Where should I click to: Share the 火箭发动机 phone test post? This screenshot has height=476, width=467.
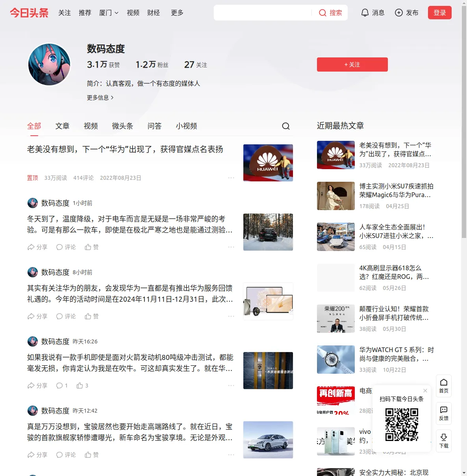(37, 386)
